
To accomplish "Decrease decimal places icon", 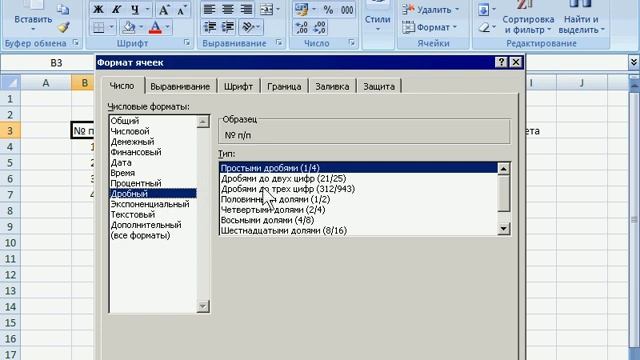I will click(x=320, y=27).
